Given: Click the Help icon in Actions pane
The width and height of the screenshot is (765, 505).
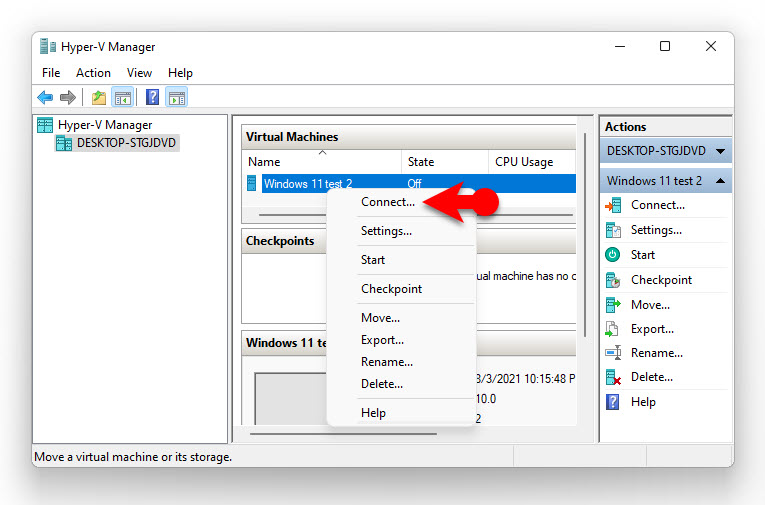Looking at the screenshot, I should click(612, 402).
